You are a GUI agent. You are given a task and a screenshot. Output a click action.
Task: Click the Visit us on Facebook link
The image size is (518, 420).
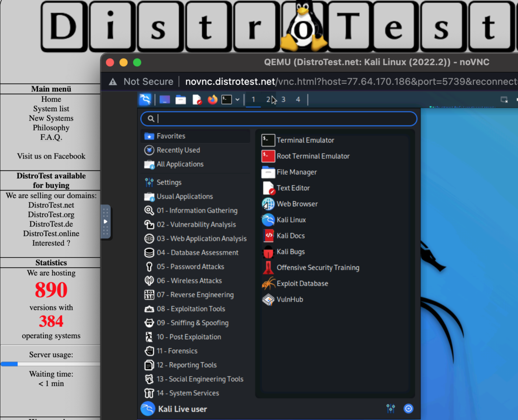51,156
